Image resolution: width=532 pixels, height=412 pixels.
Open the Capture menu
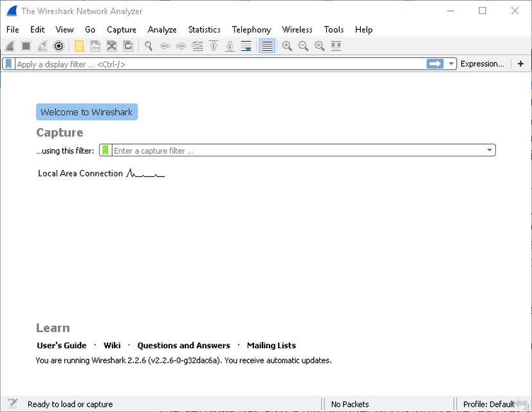click(x=122, y=30)
